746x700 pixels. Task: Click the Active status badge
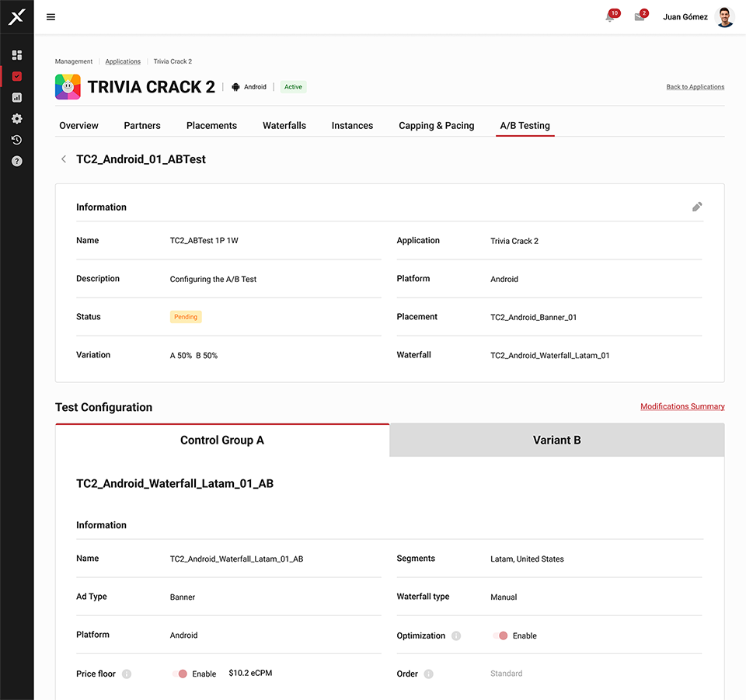[293, 87]
